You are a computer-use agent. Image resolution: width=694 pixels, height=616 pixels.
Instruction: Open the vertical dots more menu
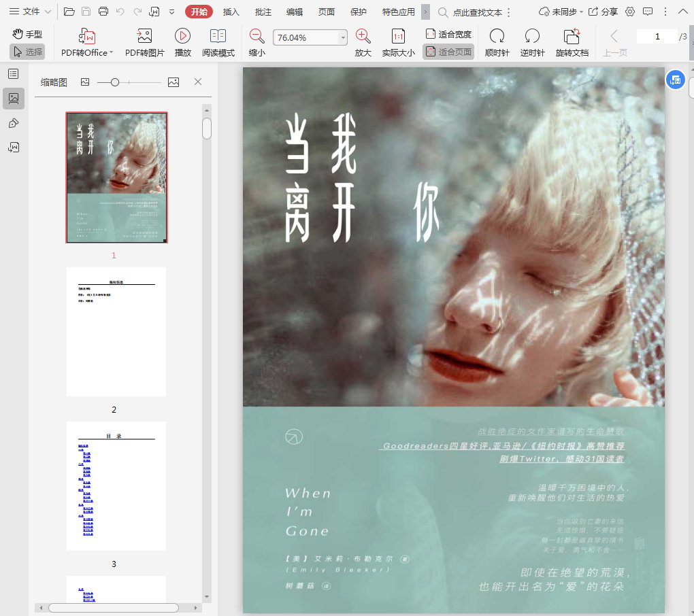[665, 12]
